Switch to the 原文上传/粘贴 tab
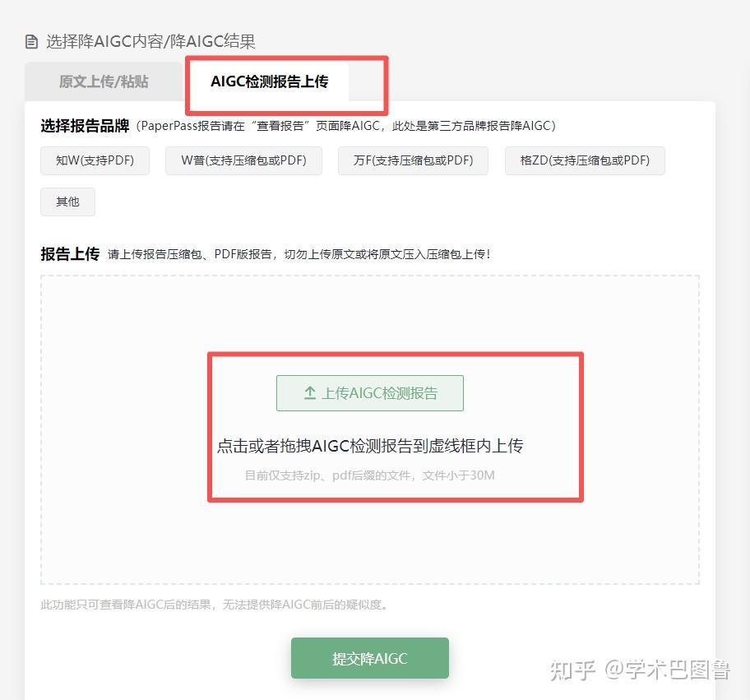 tap(104, 81)
